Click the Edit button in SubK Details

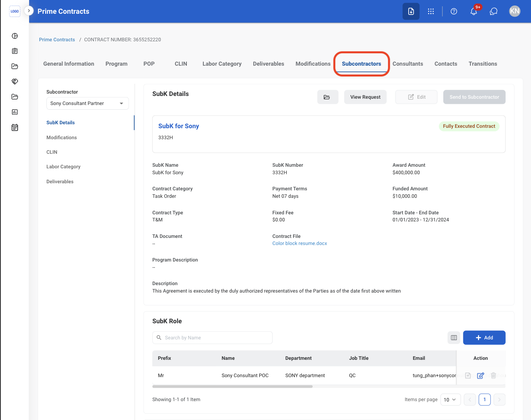click(416, 97)
